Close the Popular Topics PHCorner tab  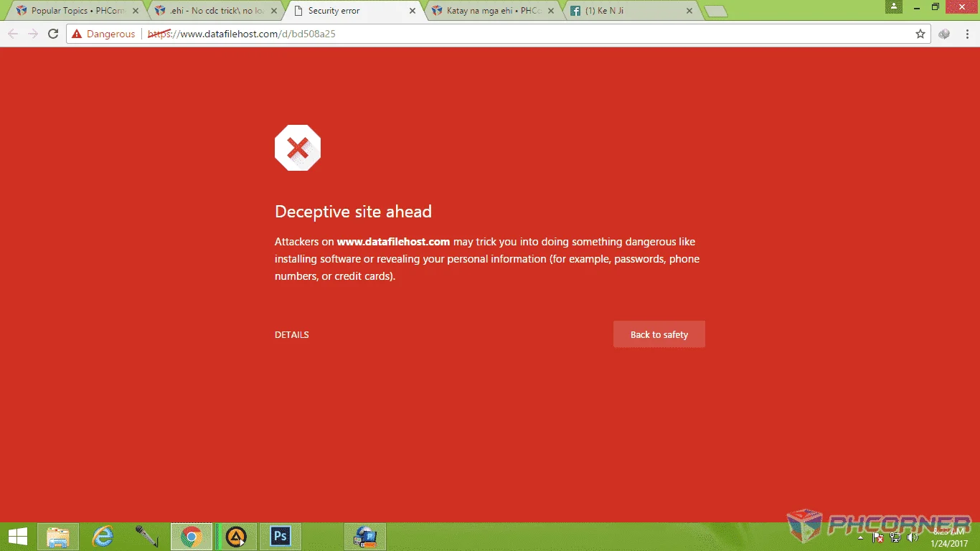tap(136, 11)
